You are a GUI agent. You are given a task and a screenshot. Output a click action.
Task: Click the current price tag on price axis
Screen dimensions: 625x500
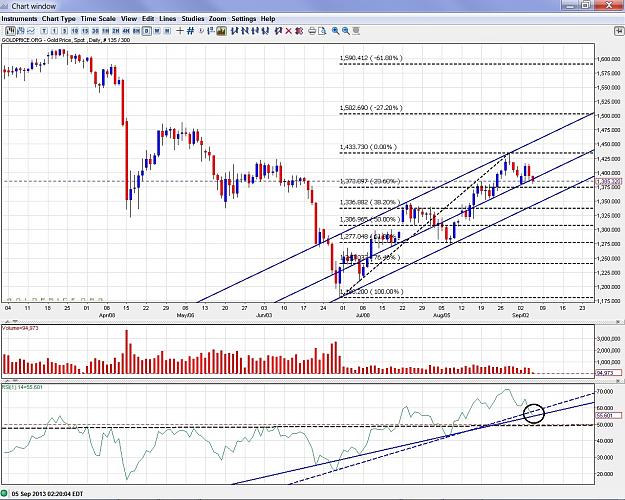609,181
